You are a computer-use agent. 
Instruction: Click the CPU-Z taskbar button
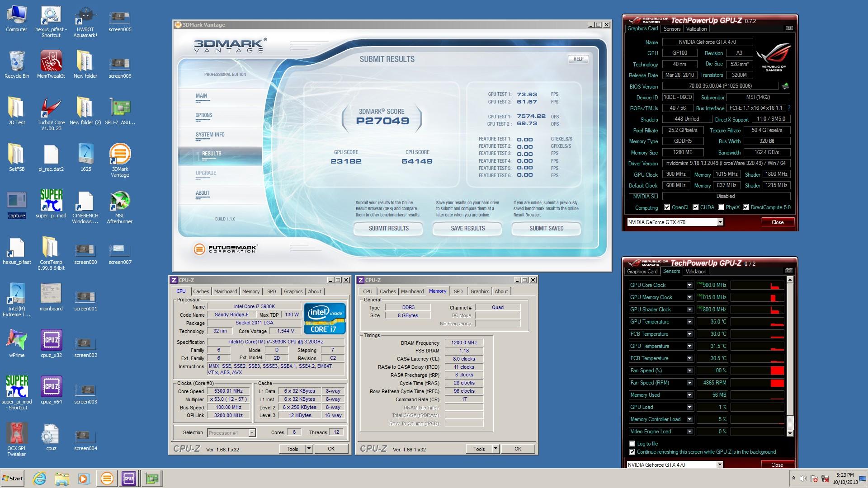click(x=129, y=479)
